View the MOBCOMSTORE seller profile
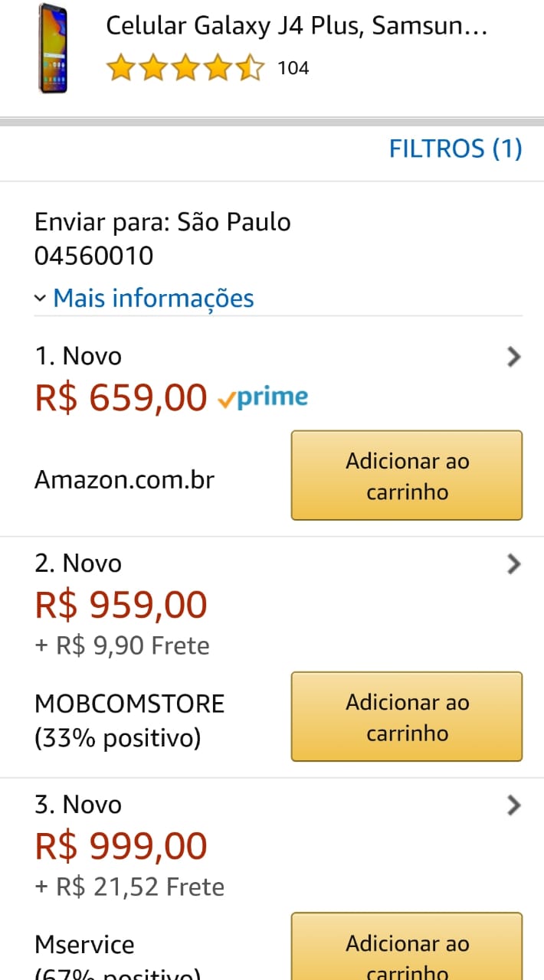This screenshot has height=980, width=544. (129, 704)
